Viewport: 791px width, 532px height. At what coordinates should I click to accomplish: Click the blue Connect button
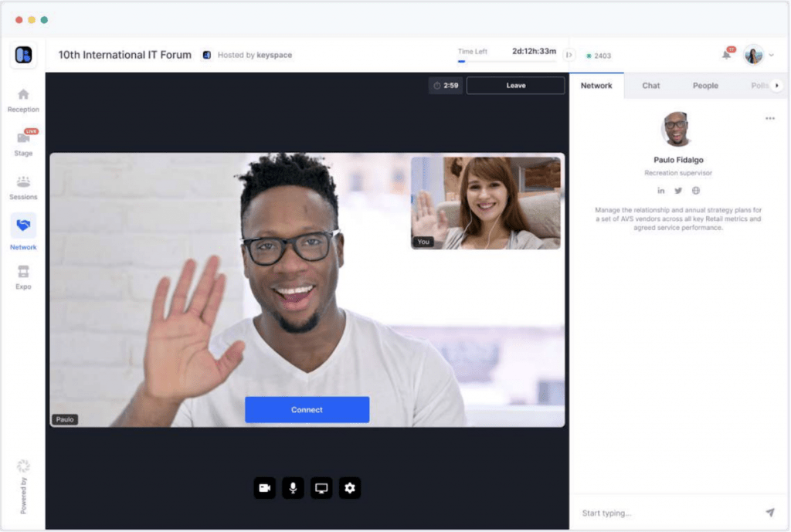coord(307,409)
